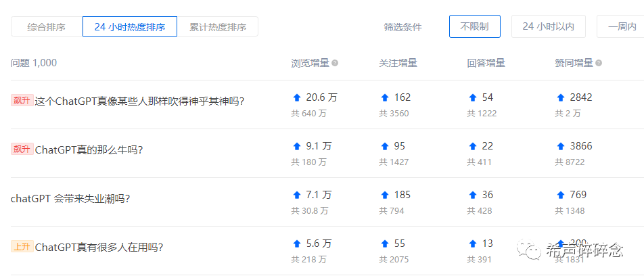Filter by 24 小时以内
This screenshot has height=278, width=644.
tap(549, 26)
